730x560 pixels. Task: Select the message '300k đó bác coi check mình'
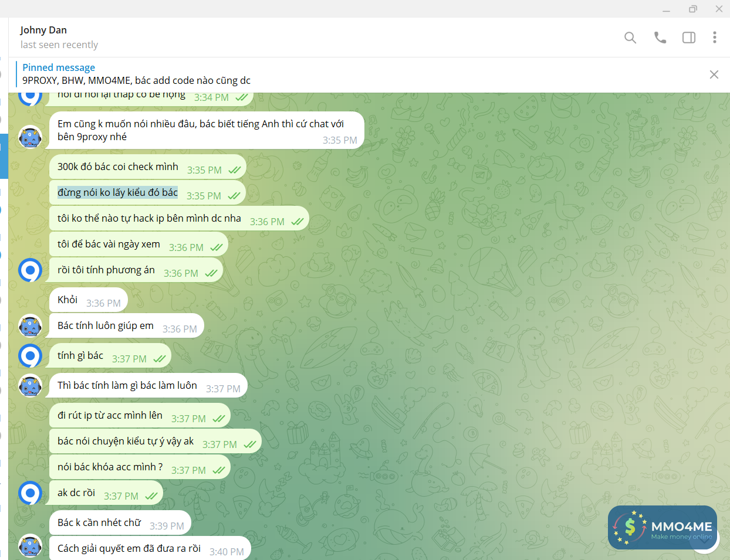(148, 167)
